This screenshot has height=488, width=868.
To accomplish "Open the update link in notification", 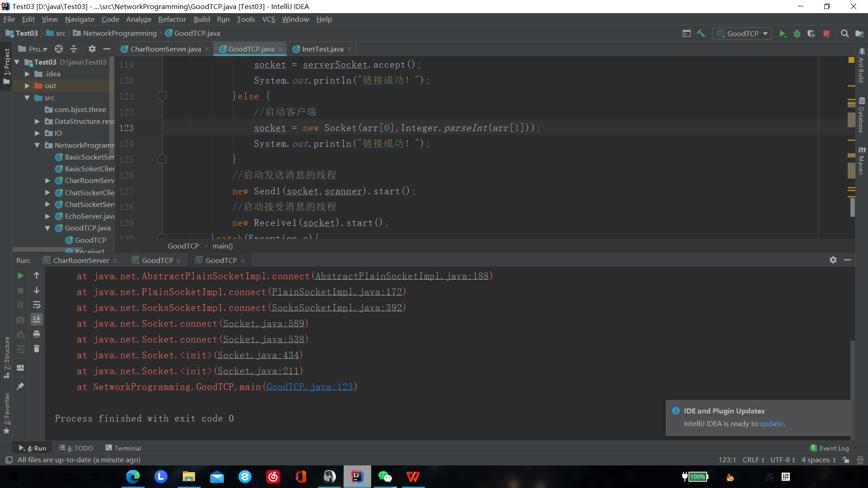I will (771, 424).
